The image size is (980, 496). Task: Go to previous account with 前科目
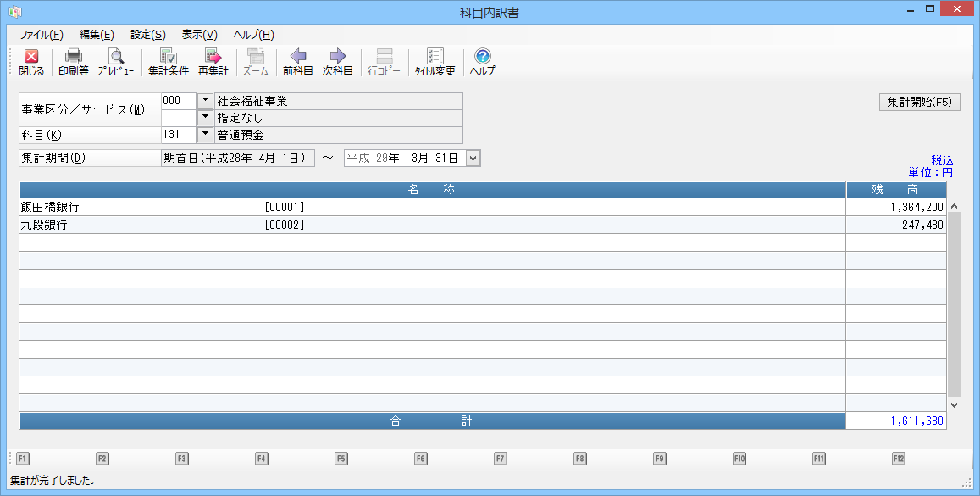coord(298,62)
